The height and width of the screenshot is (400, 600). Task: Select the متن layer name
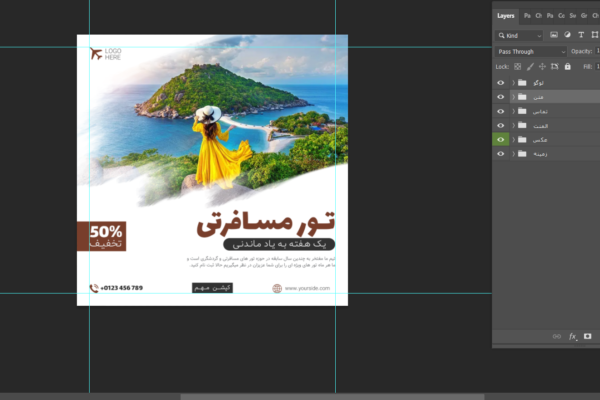pos(538,97)
